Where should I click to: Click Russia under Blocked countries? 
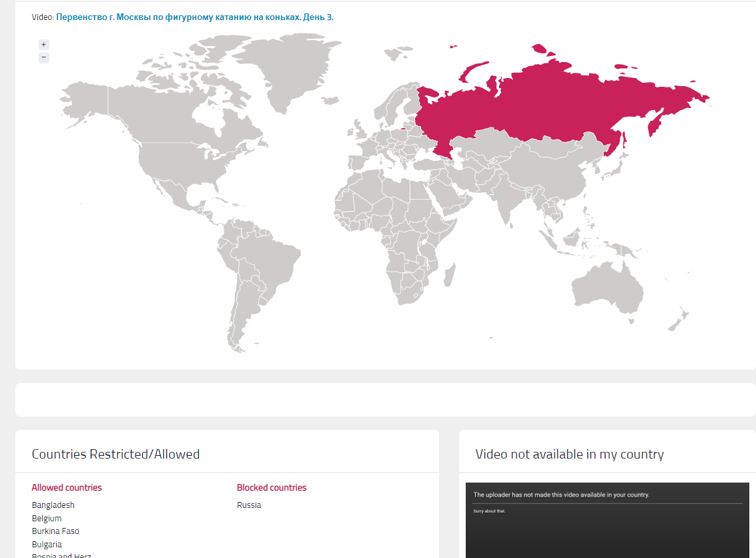tap(249, 505)
